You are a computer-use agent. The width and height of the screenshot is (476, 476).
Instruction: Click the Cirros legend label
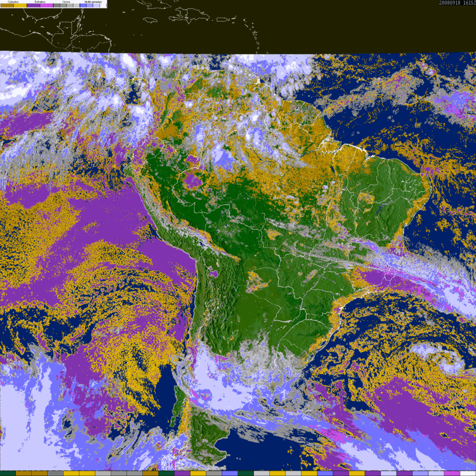(66, 2)
